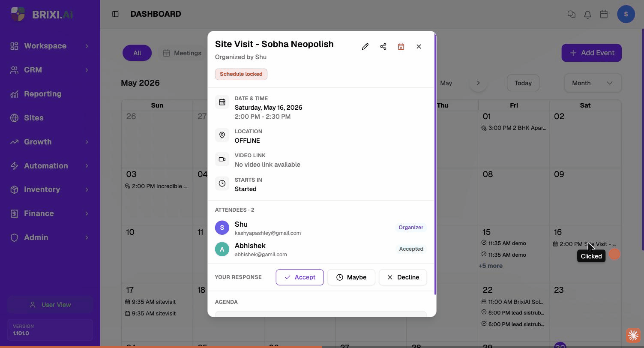Decline the event invitation
This screenshot has height=348, width=644.
pyautogui.click(x=403, y=277)
